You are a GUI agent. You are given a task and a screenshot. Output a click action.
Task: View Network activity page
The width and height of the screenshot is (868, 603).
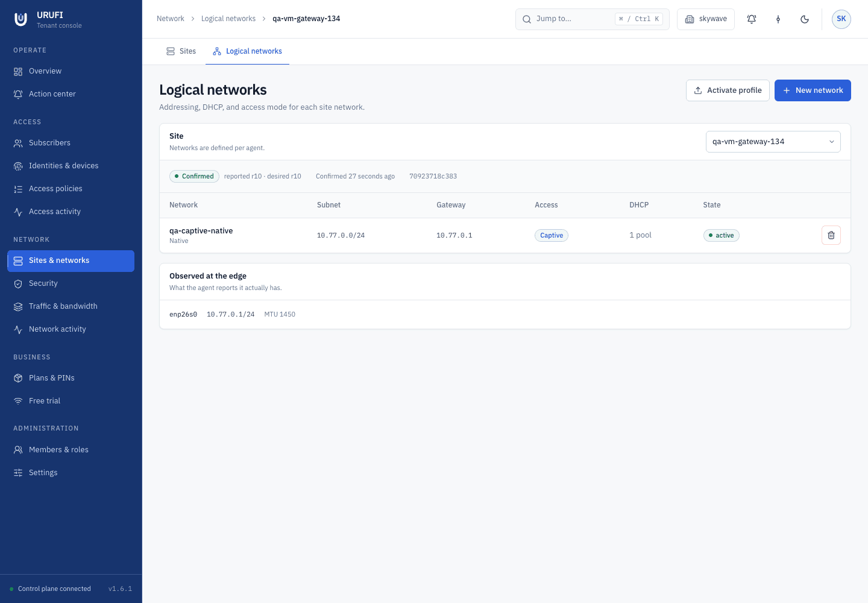(71, 329)
